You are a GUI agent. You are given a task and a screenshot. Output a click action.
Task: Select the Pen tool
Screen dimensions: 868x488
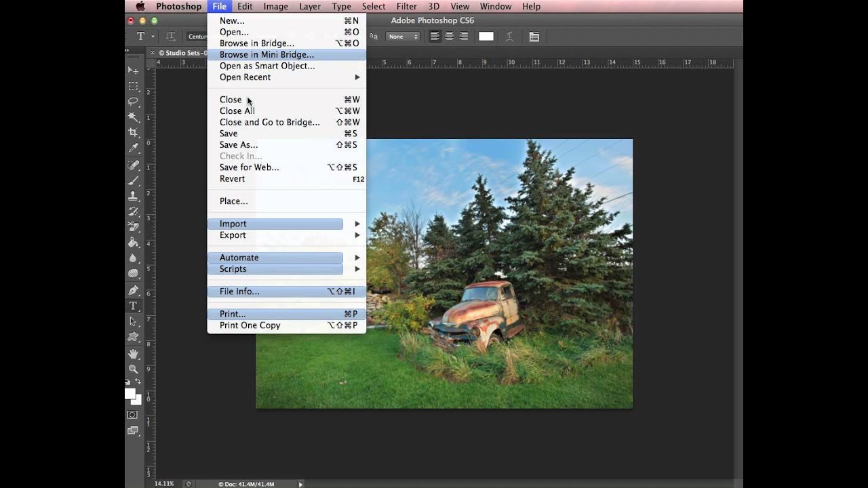coord(133,290)
